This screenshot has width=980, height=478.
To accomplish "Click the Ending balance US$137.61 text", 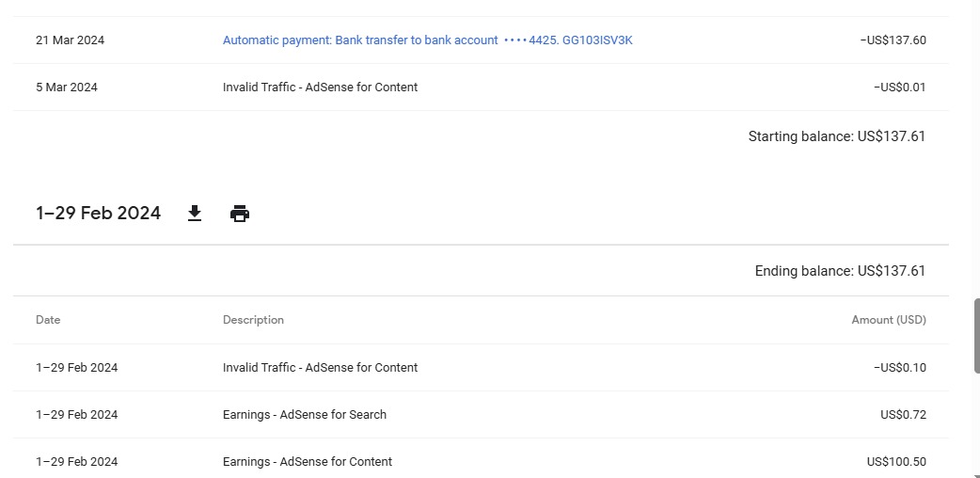I will (840, 271).
